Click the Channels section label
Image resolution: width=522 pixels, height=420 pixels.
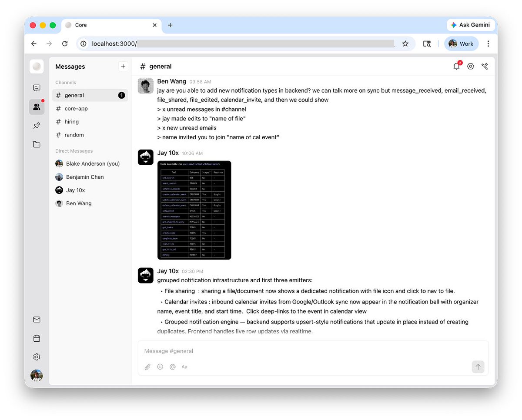[x=66, y=82]
